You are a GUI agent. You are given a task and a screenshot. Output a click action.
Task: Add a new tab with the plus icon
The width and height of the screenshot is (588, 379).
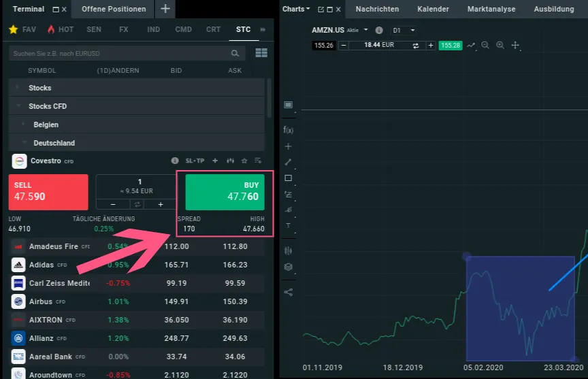click(x=165, y=9)
